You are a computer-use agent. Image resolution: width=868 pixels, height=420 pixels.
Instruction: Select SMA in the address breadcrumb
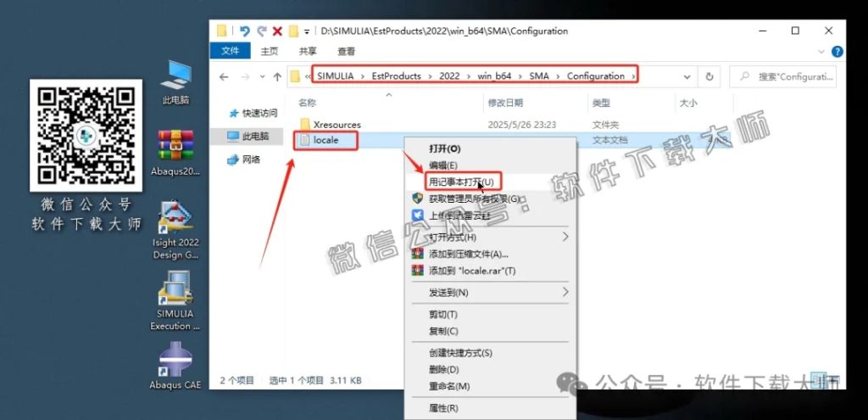[539, 76]
